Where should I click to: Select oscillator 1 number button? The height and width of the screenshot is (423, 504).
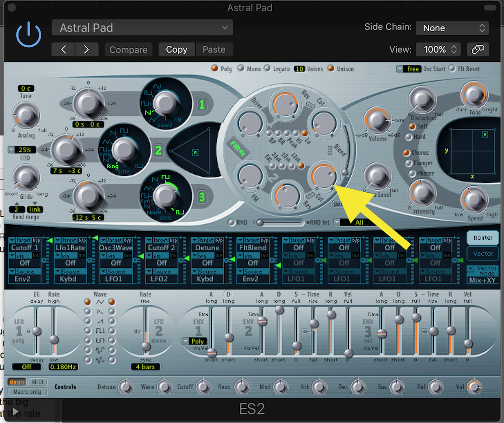point(202,104)
